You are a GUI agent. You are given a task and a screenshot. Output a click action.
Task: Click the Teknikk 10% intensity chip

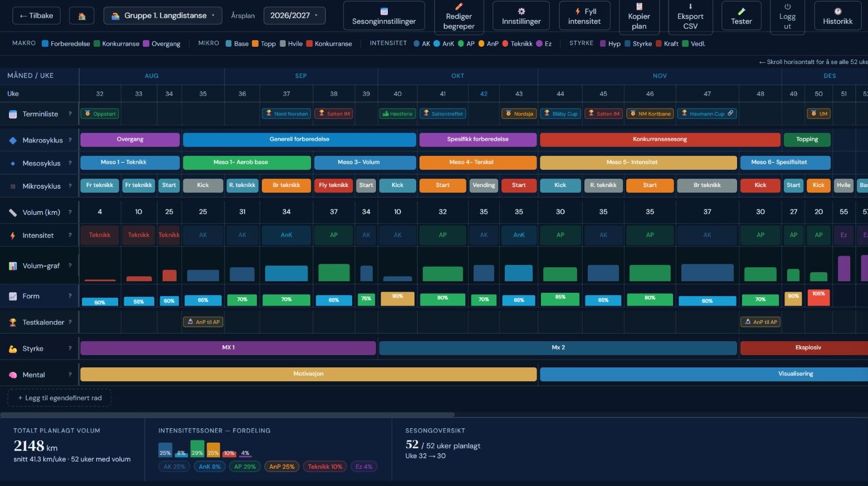pos(325,467)
